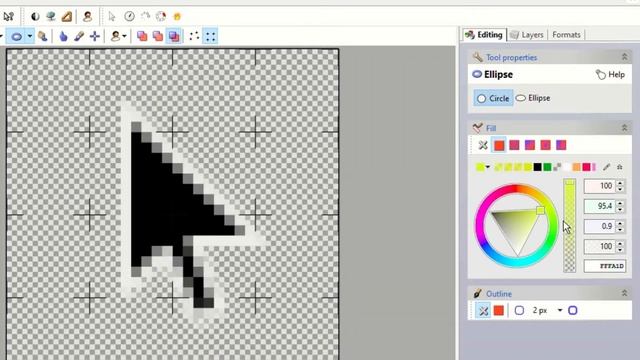Click the clock gauge icon
640x360 pixels.
click(x=129, y=16)
